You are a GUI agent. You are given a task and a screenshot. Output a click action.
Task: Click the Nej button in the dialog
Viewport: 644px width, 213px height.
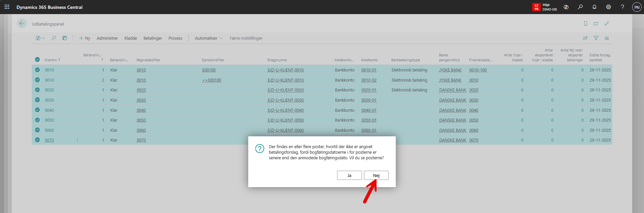click(x=376, y=175)
